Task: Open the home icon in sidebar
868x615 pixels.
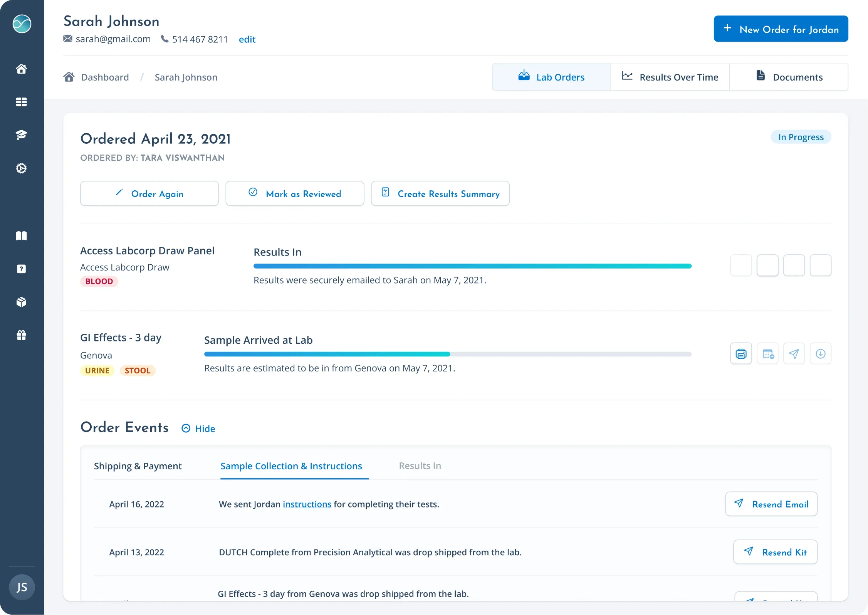Action: (x=22, y=69)
